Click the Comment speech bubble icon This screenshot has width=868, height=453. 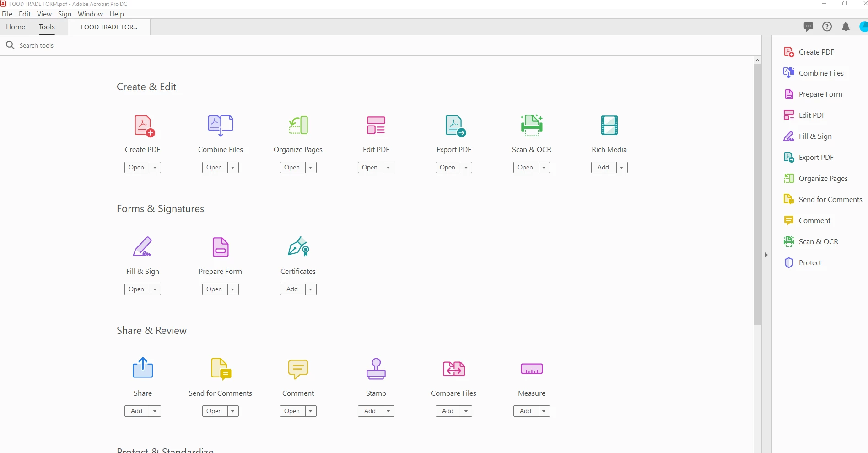click(298, 369)
